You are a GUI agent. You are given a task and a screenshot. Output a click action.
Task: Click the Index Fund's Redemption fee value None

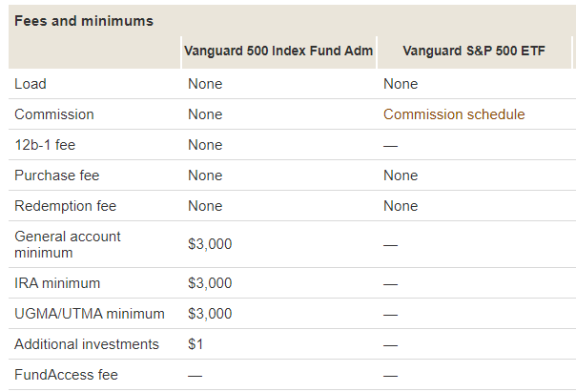click(205, 206)
